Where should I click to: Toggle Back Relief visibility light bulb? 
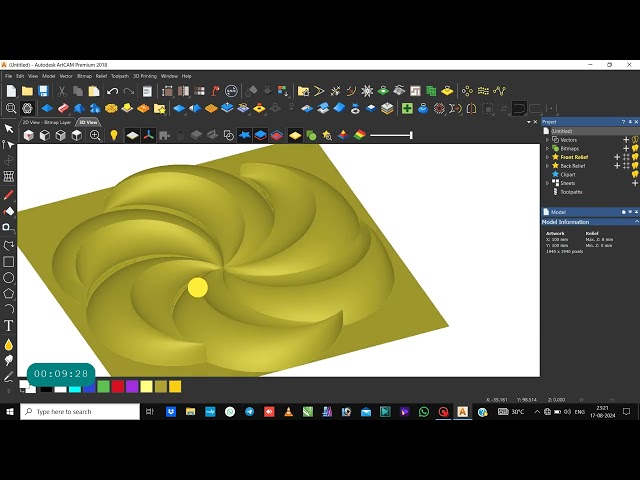click(635, 166)
